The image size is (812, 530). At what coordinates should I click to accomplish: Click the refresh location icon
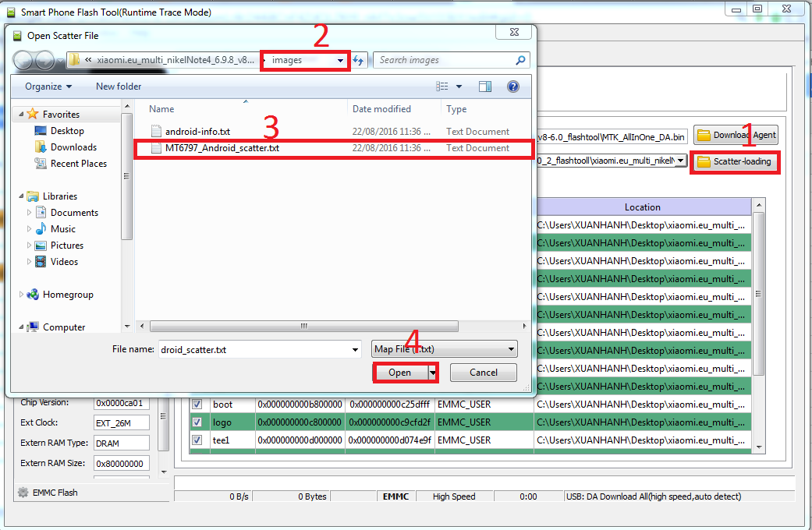pos(359,60)
